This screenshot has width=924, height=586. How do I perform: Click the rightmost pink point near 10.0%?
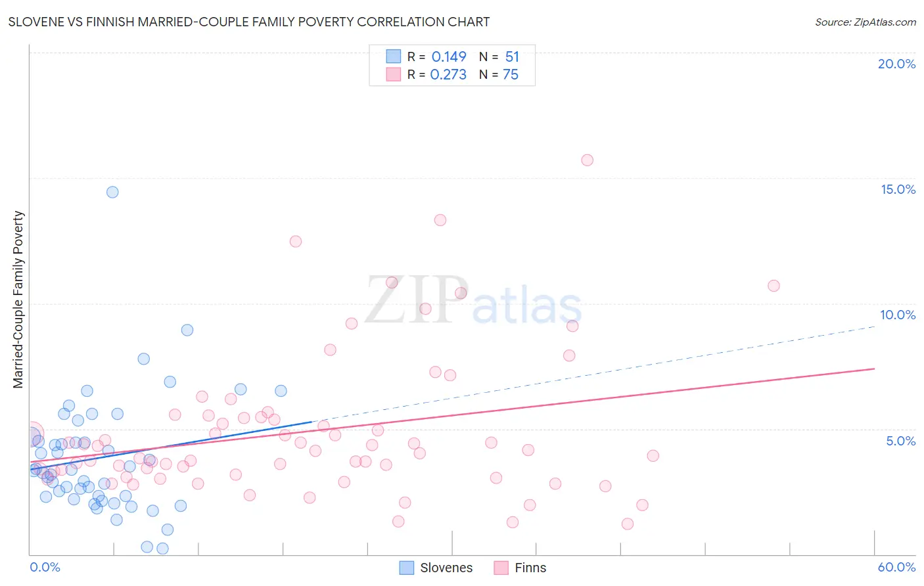[774, 286]
